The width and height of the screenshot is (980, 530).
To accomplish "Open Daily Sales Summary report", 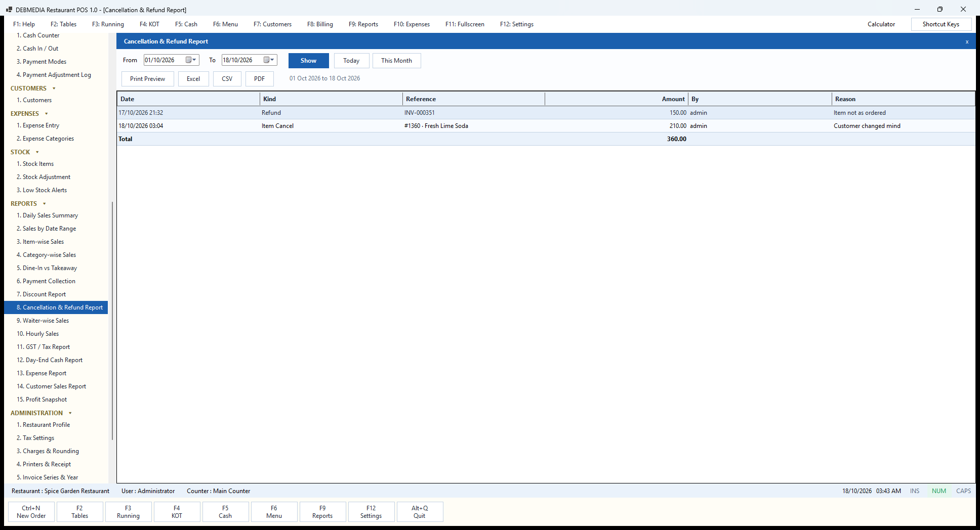I will (50, 215).
